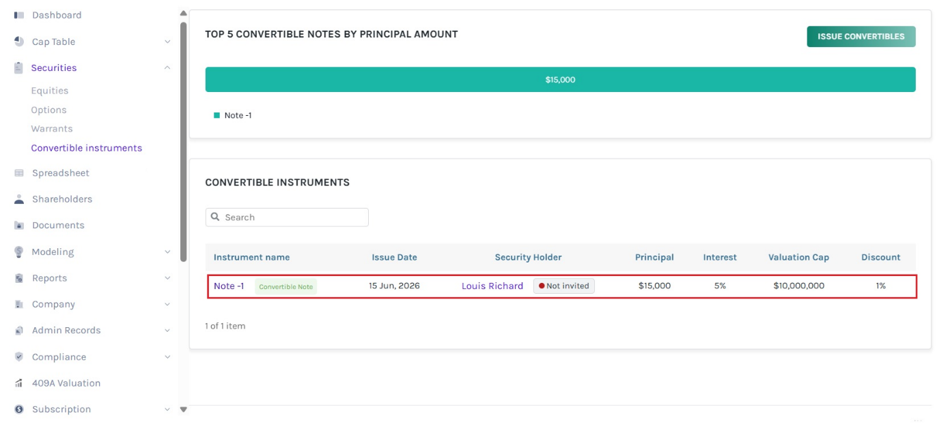Click the Note -1 teal legend square
Screen dimensions: 939x426
(217, 115)
